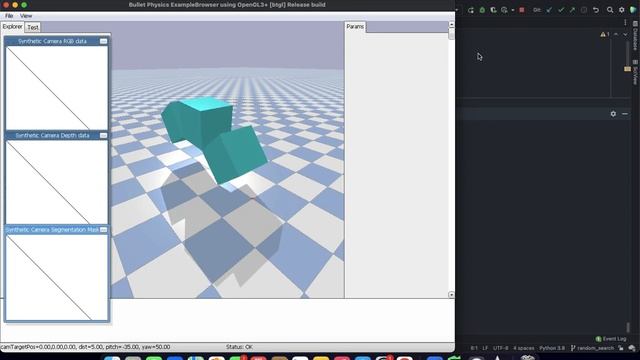This screenshot has height=360, width=640.
Task: Click the scroll-up arrow of the Params scrollbar
Action: [x=451, y=24]
